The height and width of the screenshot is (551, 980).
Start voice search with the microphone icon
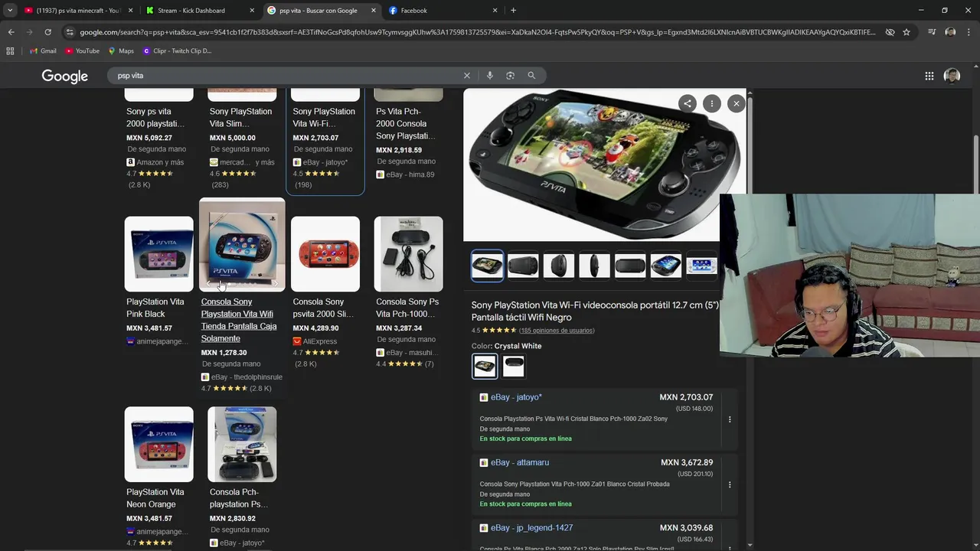pos(489,76)
